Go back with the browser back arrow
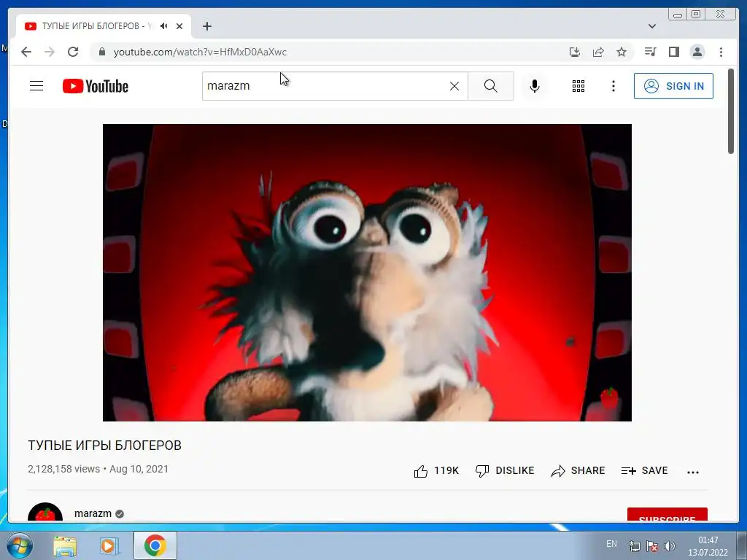 pos(26,52)
